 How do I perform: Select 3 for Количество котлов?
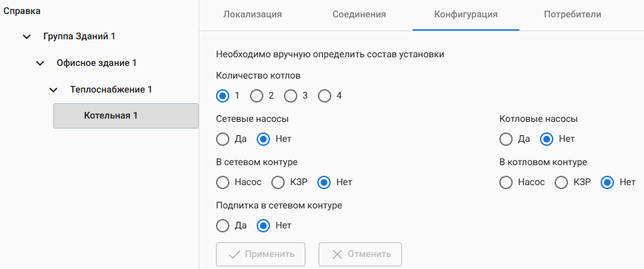point(291,96)
